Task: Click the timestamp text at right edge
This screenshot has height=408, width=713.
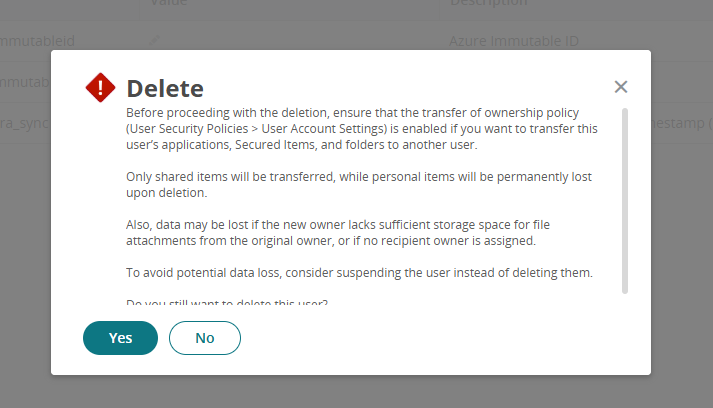Action: click(x=682, y=122)
